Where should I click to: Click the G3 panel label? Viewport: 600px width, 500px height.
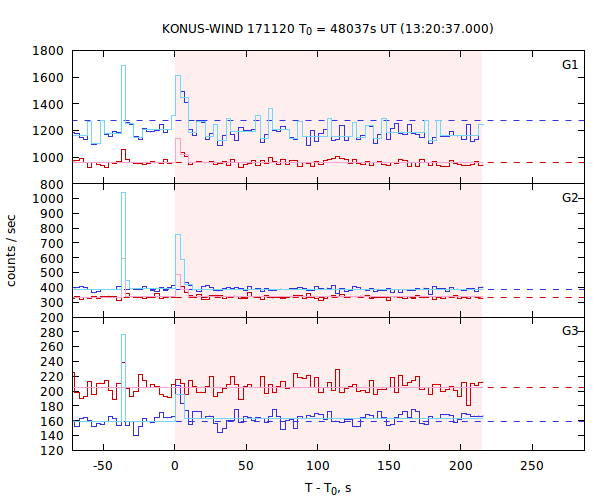click(x=570, y=331)
